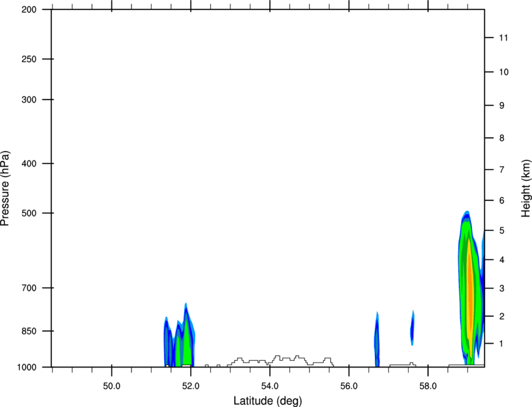This screenshot has width=532, height=407.
Task: Click the 54.0 latitude tick label
Action: pyautogui.click(x=270, y=386)
